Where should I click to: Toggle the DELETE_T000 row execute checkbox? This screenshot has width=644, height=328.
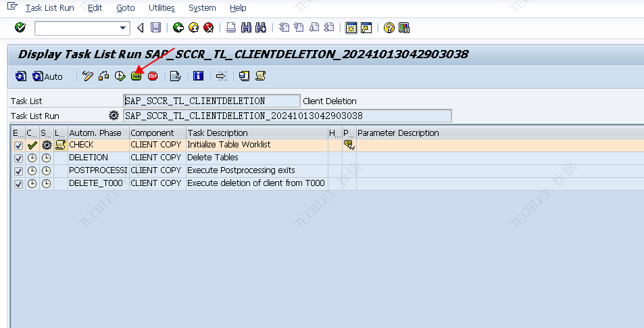(x=18, y=184)
